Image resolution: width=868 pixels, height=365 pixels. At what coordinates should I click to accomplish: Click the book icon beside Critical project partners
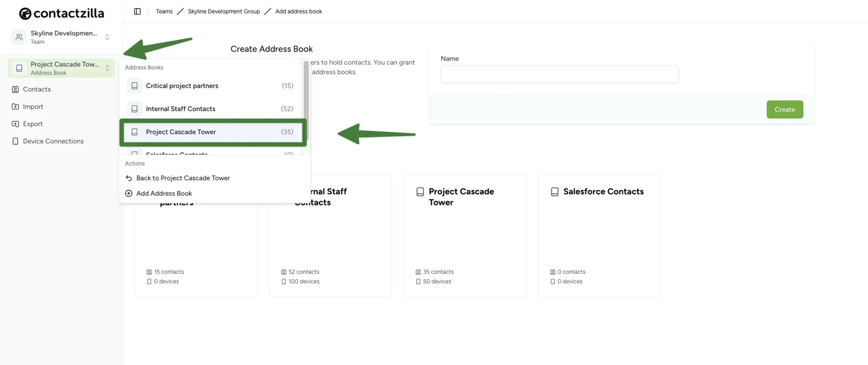coord(135,86)
